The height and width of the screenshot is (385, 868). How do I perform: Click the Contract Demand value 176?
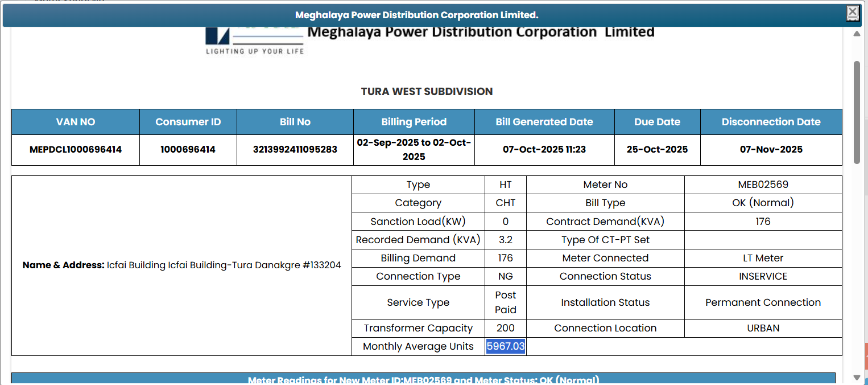[763, 222]
